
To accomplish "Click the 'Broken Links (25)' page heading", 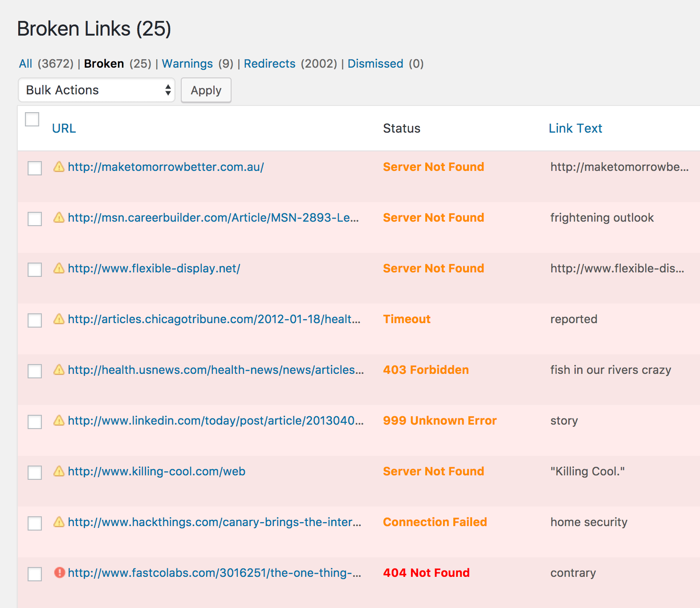I will coord(94,28).
